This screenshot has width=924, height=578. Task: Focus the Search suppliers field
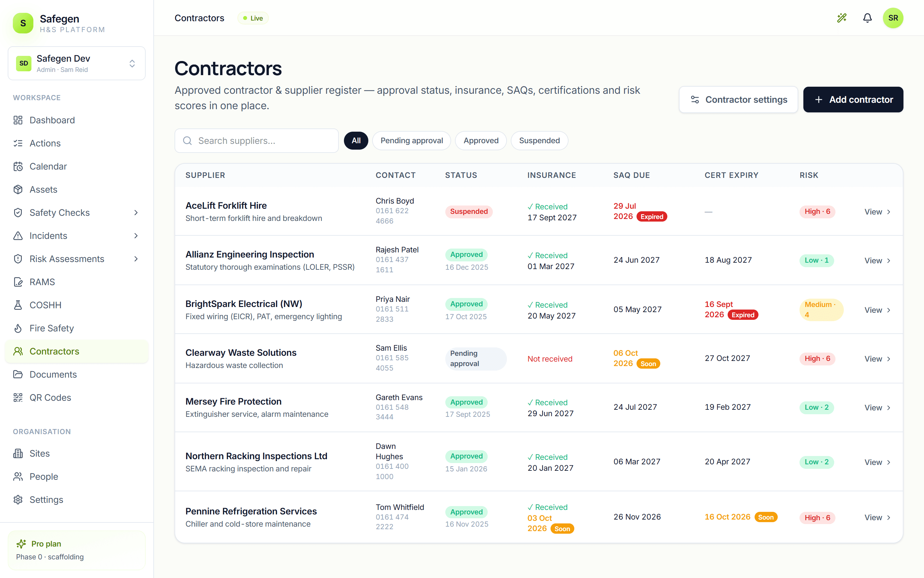click(257, 141)
